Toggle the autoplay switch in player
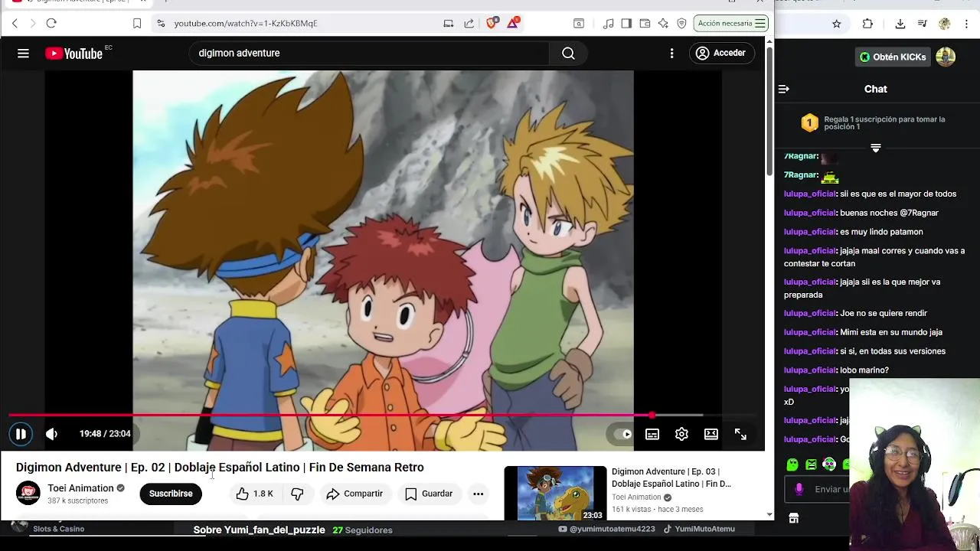This screenshot has height=551, width=980. 622,434
